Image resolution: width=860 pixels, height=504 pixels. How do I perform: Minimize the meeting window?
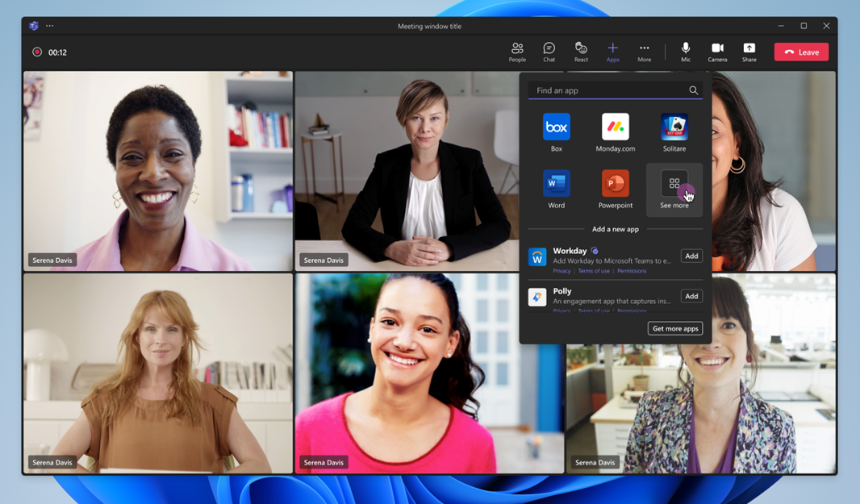click(781, 26)
